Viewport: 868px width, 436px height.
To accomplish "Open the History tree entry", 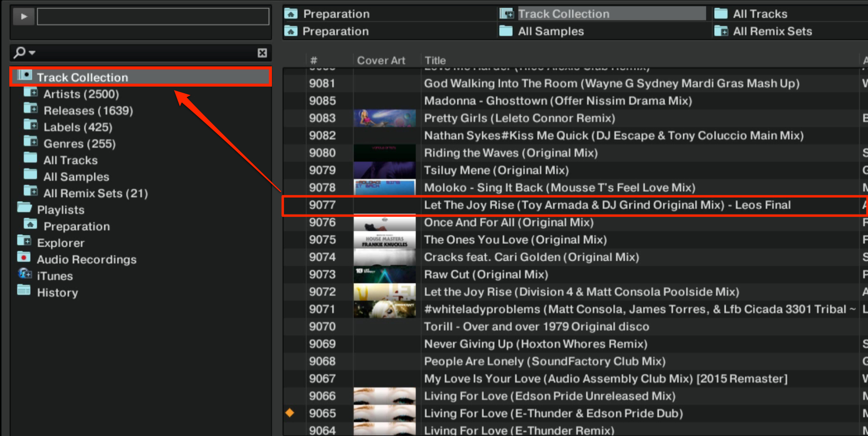I will (x=57, y=292).
